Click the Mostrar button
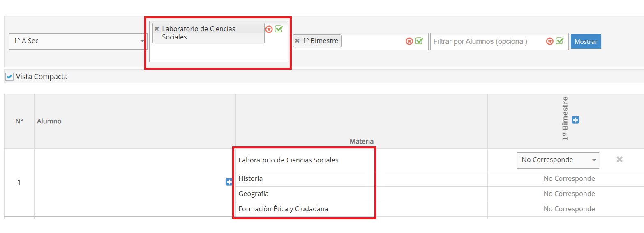The height and width of the screenshot is (233, 644). (x=586, y=41)
